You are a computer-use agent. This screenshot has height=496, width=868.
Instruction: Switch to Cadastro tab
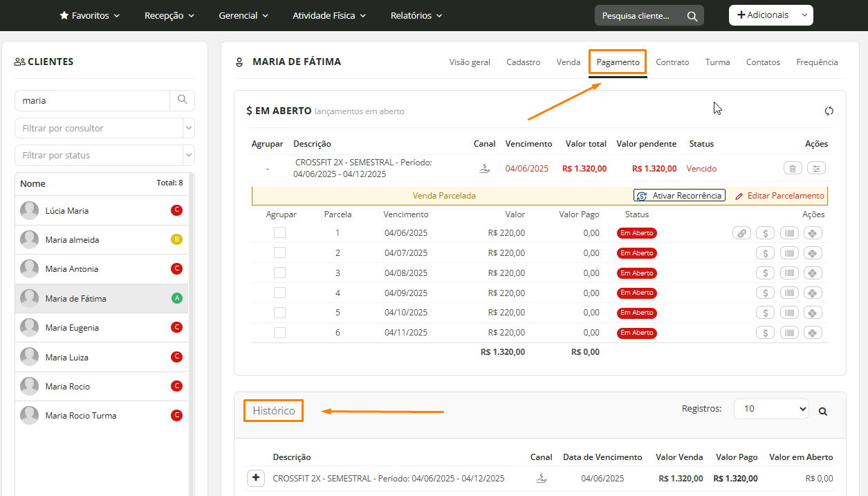coord(524,62)
